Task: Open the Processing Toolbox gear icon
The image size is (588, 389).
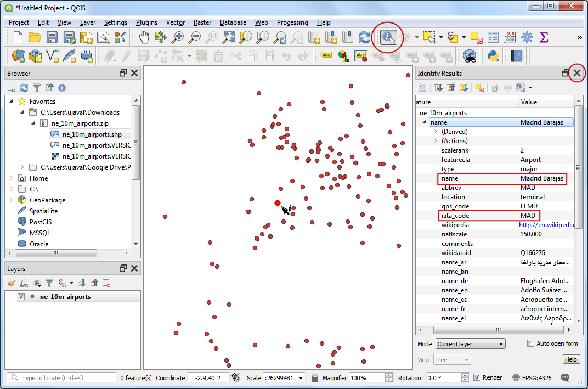Action: tap(527, 37)
